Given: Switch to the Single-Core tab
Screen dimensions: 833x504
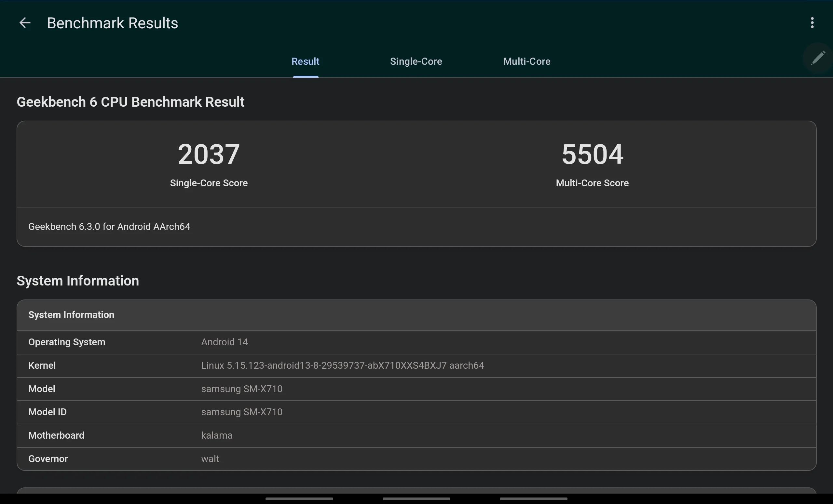Looking at the screenshot, I should click(x=416, y=61).
